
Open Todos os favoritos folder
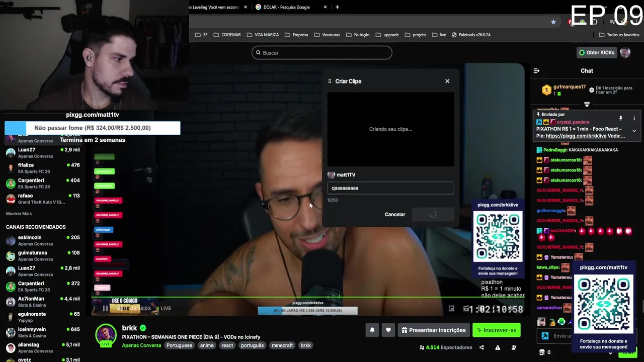point(619,35)
